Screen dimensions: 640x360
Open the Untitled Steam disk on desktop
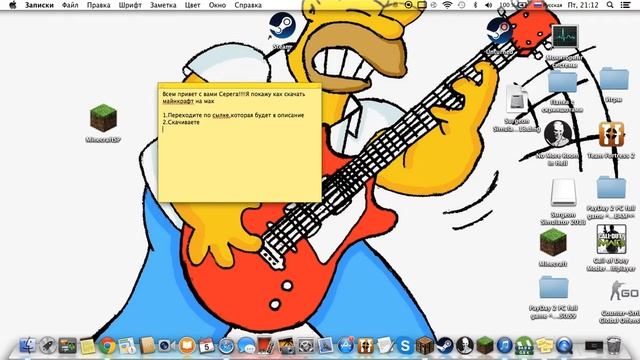(x=499, y=32)
